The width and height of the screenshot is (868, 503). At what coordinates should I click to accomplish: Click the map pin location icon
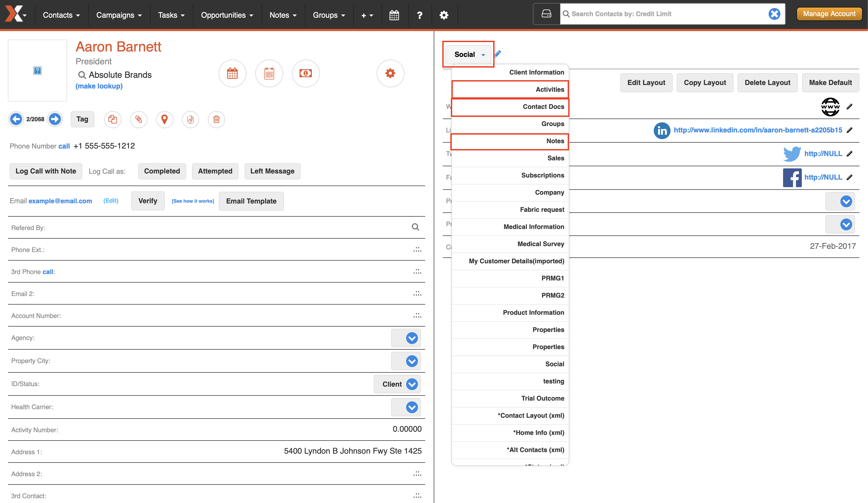[x=164, y=119]
